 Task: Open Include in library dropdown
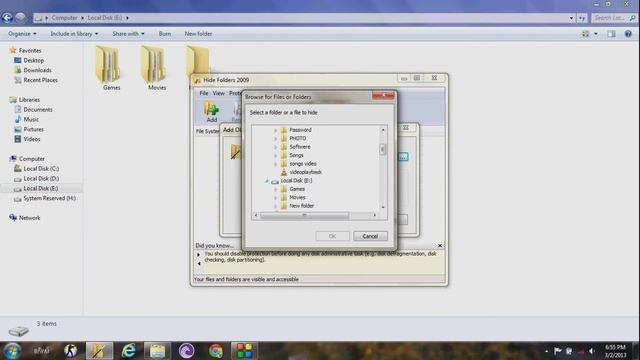click(74, 34)
